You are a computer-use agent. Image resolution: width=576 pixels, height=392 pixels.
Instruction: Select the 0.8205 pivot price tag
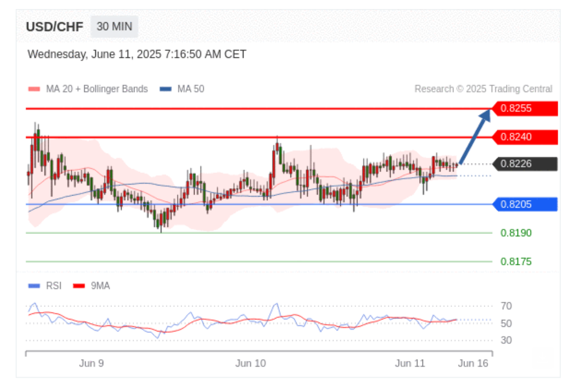(524, 204)
